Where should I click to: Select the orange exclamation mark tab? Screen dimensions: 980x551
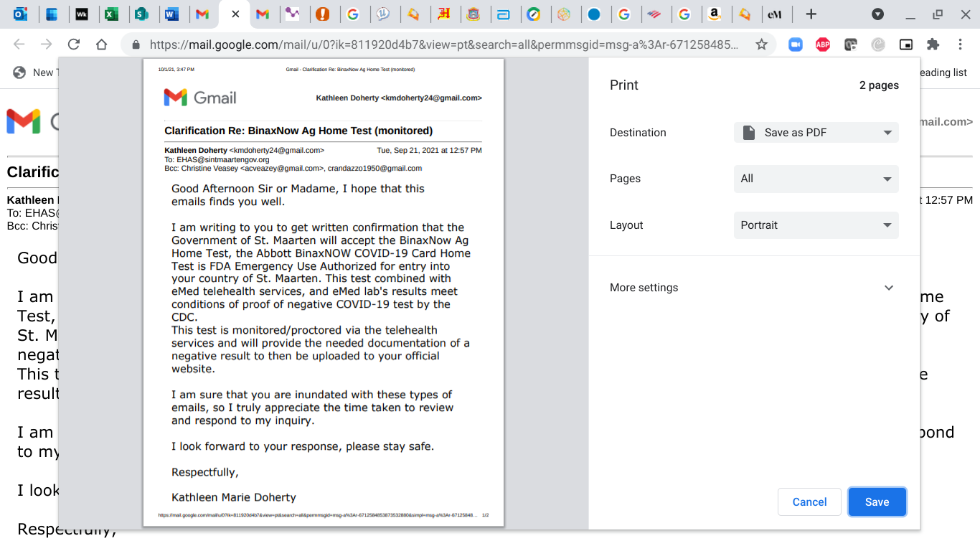click(322, 14)
